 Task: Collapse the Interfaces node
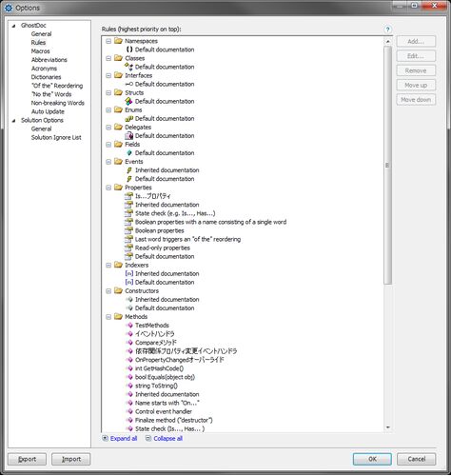[x=108, y=75]
